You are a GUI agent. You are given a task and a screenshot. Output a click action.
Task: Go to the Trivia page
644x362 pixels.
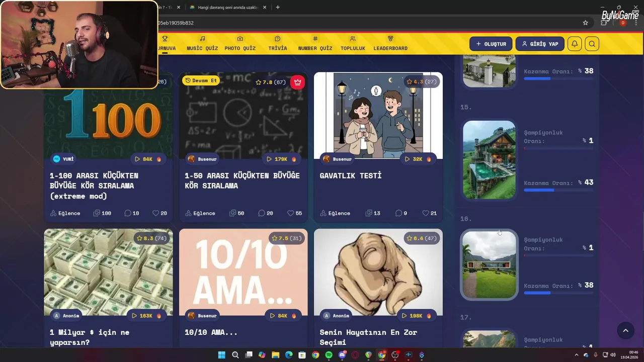(x=277, y=44)
